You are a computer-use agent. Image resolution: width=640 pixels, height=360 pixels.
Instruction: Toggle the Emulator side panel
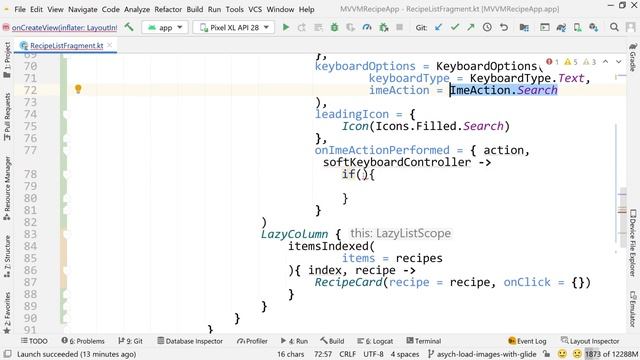click(x=633, y=309)
